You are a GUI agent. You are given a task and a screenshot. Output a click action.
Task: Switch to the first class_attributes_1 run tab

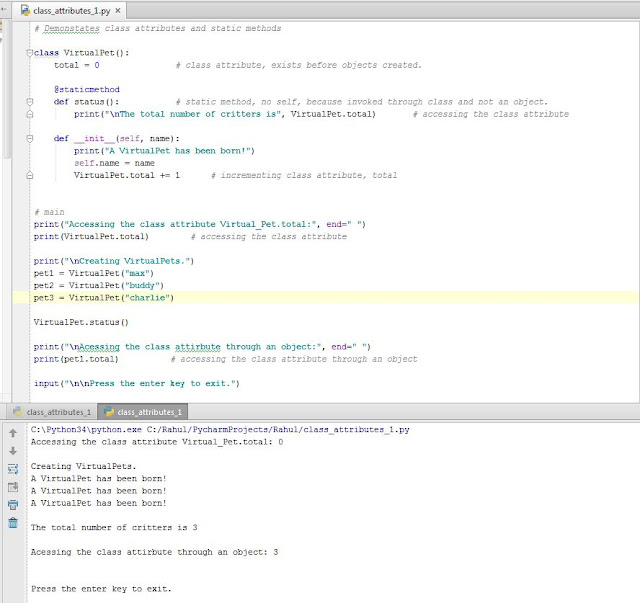coord(52,412)
